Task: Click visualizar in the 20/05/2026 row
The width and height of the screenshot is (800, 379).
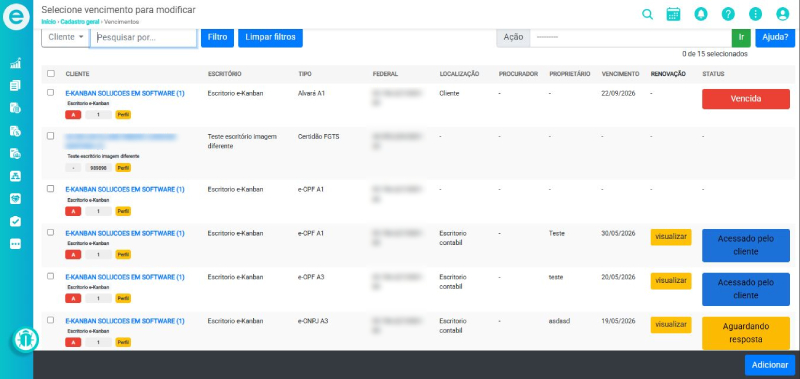Action: [671, 281]
